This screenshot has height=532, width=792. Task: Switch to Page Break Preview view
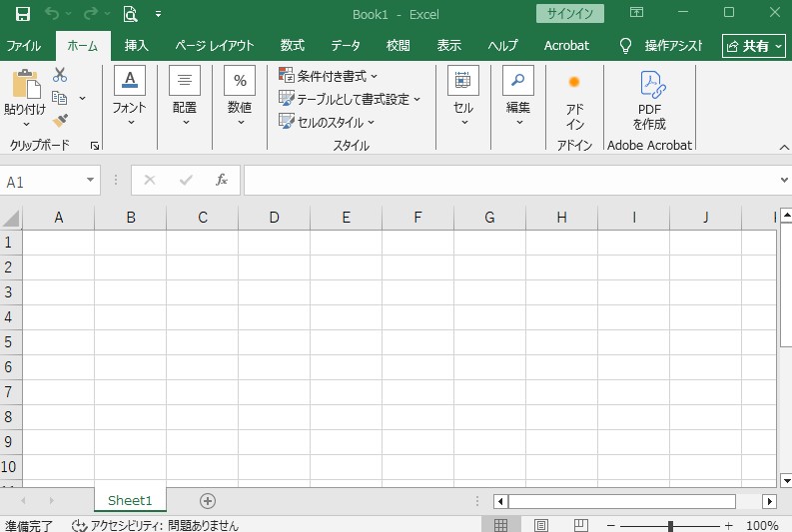click(580, 525)
